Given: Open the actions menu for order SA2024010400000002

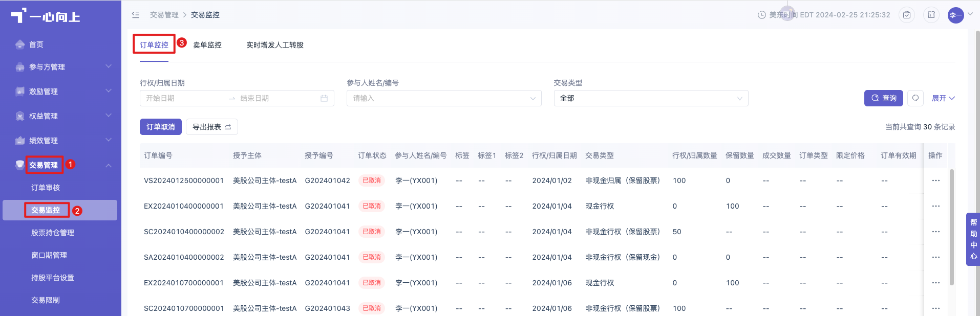Looking at the screenshot, I should pyautogui.click(x=936, y=257).
